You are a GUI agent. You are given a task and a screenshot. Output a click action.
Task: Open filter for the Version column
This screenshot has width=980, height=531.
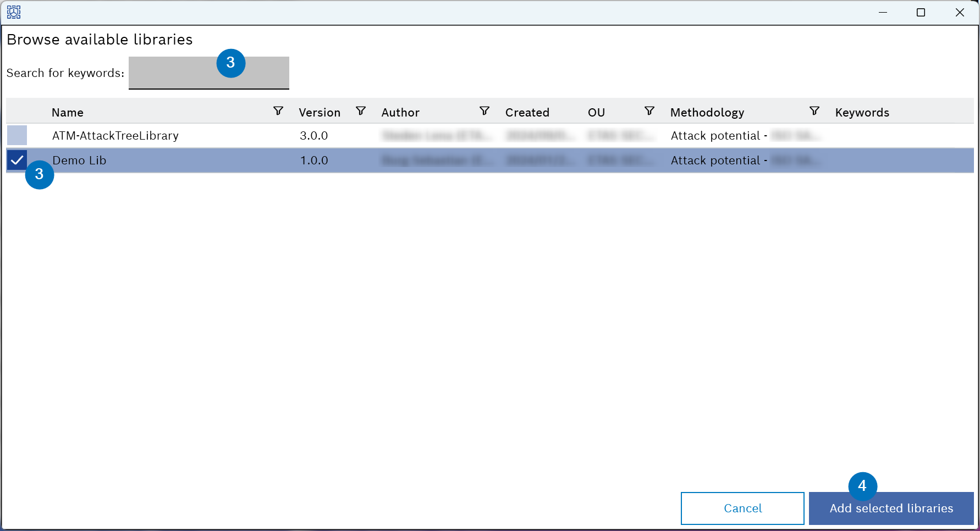coord(361,112)
